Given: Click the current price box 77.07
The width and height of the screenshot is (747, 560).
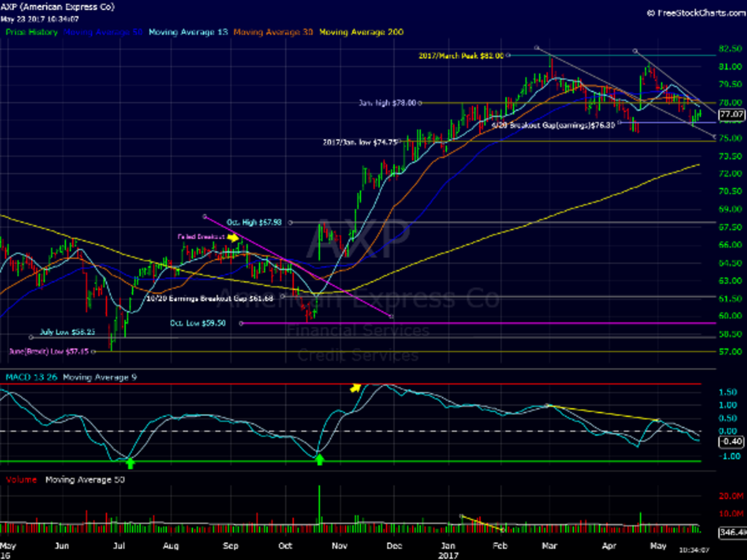Looking at the screenshot, I should click(x=731, y=115).
